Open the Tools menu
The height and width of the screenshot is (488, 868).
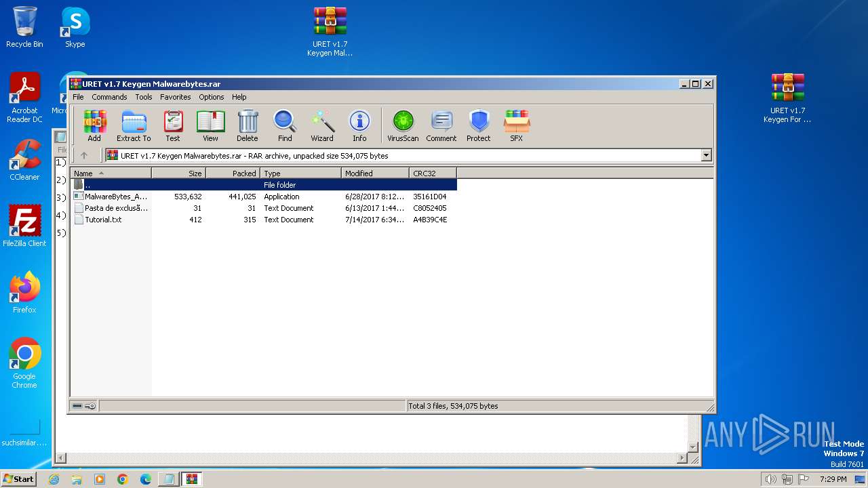[144, 97]
